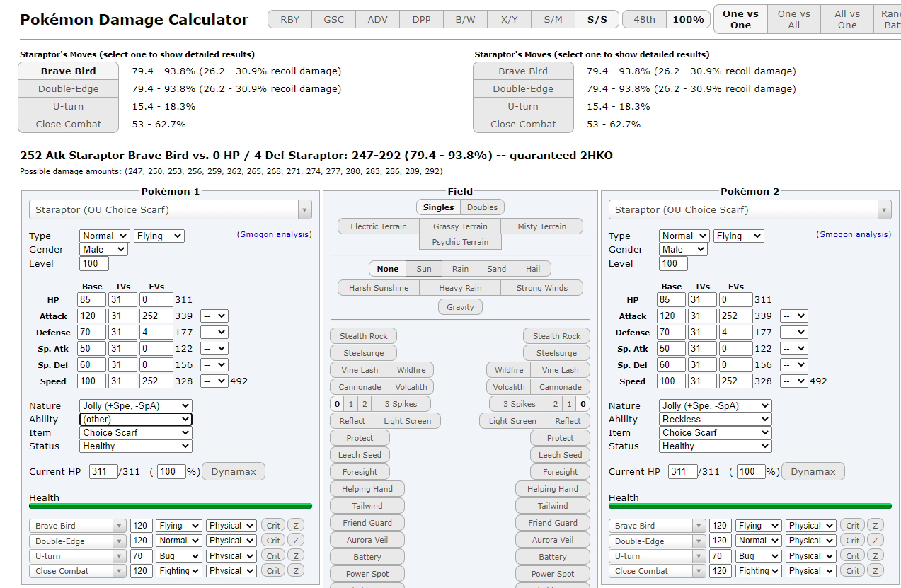The height and width of the screenshot is (588, 901).
Task: Toggle Gravity on the field
Action: pos(460,307)
